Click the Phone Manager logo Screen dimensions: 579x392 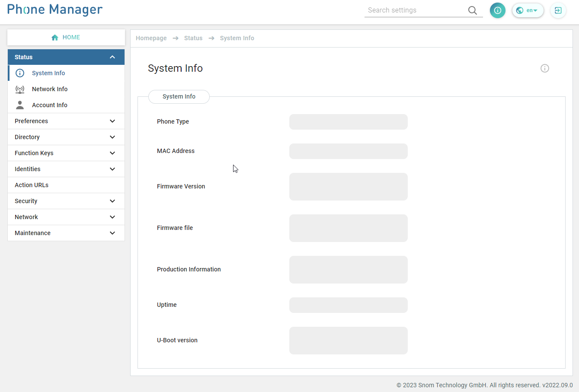(x=55, y=10)
